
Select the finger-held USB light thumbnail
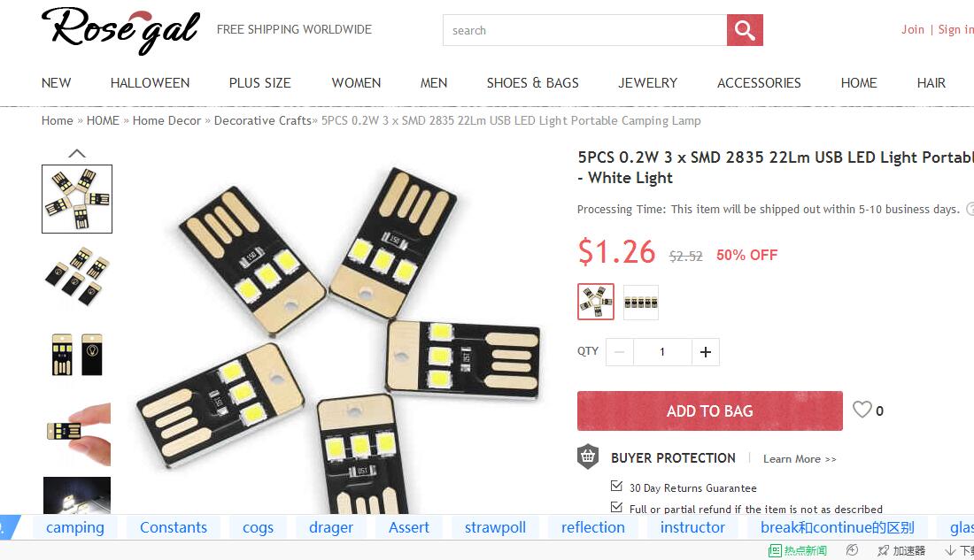tap(77, 433)
